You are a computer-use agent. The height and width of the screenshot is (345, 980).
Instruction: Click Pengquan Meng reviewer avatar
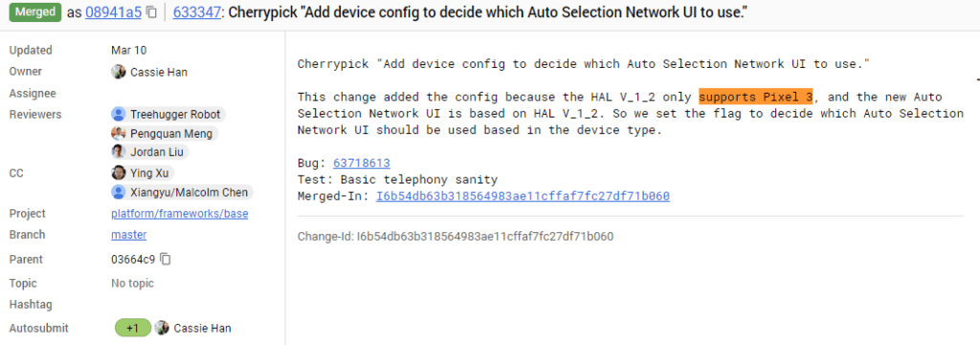coord(119,133)
